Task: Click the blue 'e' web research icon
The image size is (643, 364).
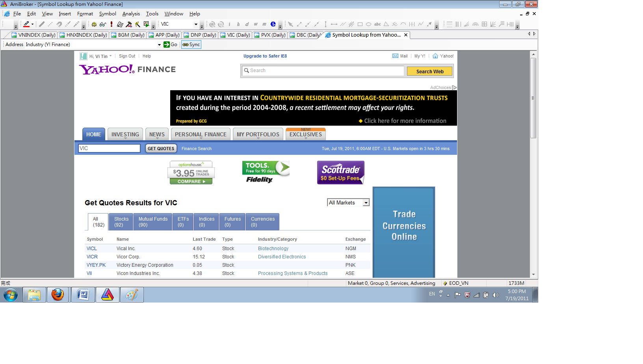Action: 273,24
